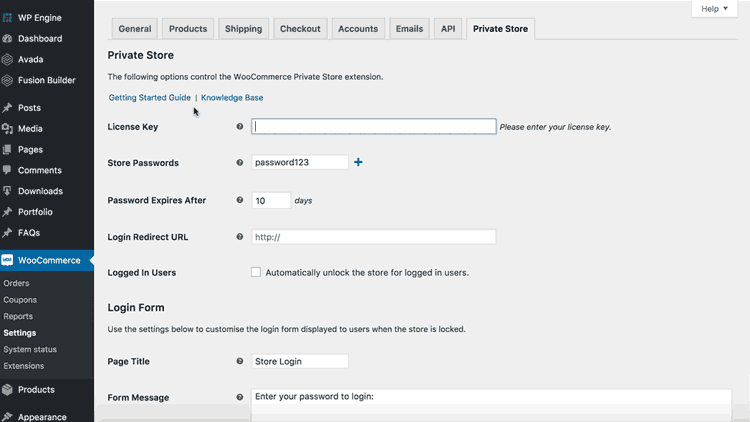
Task: Open Reports submenu item
Action: (18, 316)
